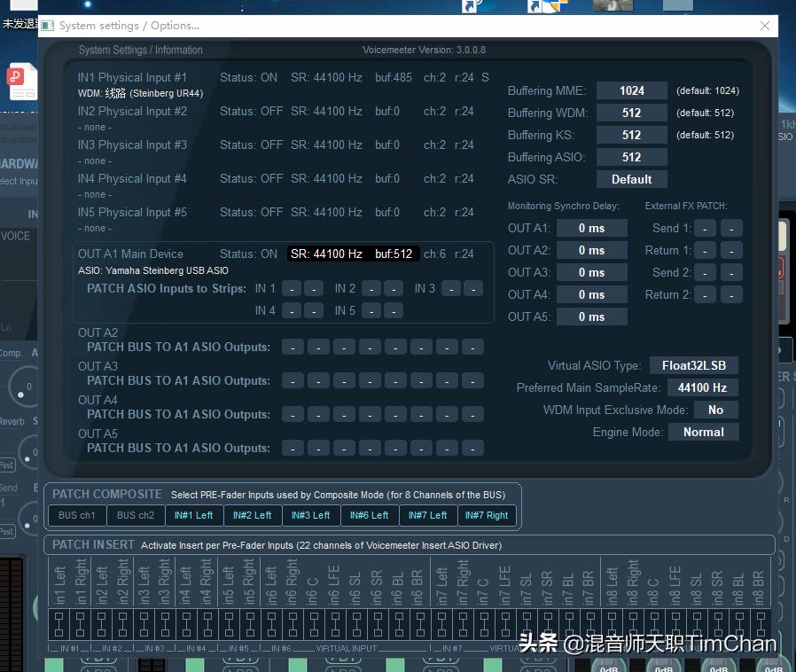Open the Buffering ASIO size selector

(x=631, y=157)
